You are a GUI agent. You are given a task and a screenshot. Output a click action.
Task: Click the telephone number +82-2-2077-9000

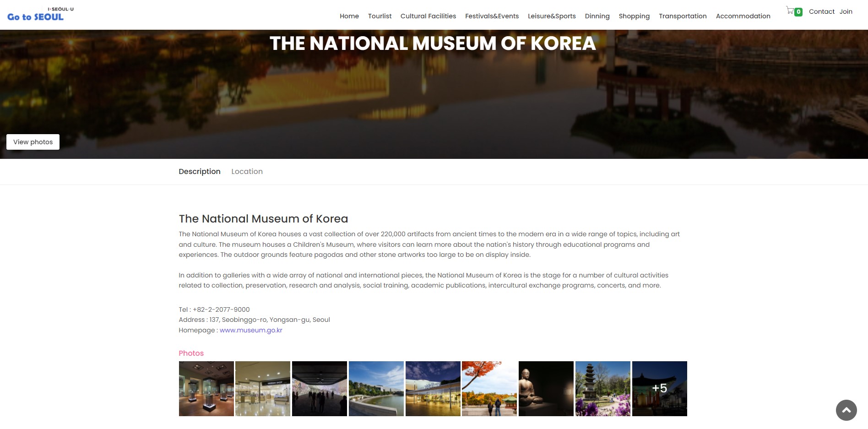(221, 310)
